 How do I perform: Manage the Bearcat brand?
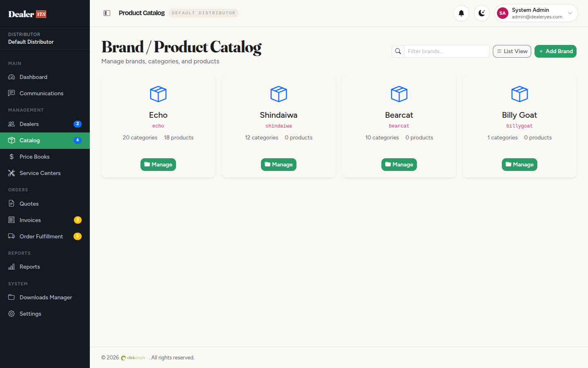[x=399, y=164]
